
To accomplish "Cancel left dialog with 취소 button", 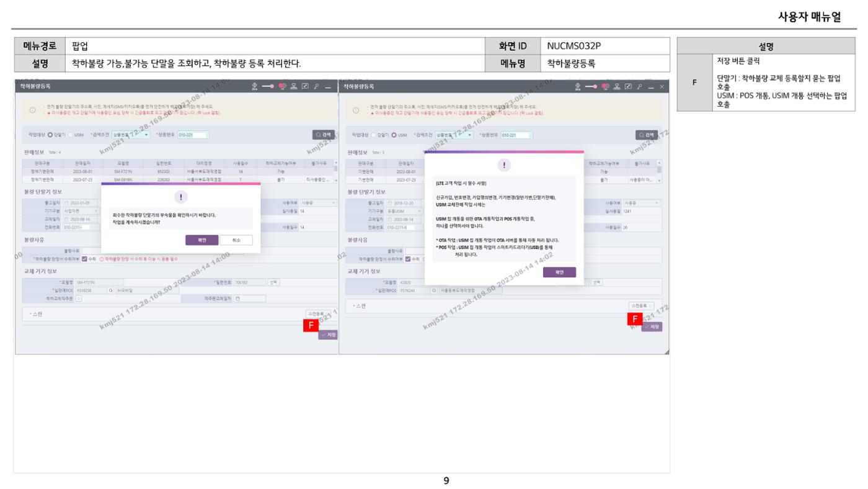I will tap(236, 240).
